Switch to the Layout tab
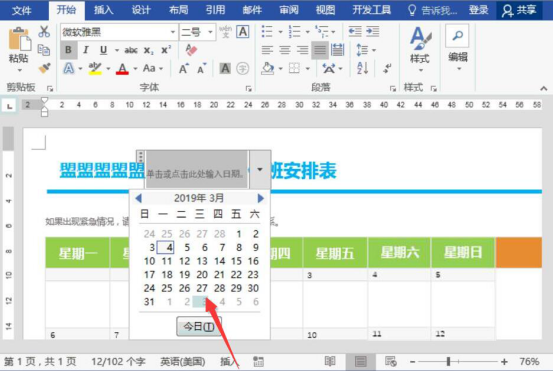The image size is (554, 372). (178, 10)
